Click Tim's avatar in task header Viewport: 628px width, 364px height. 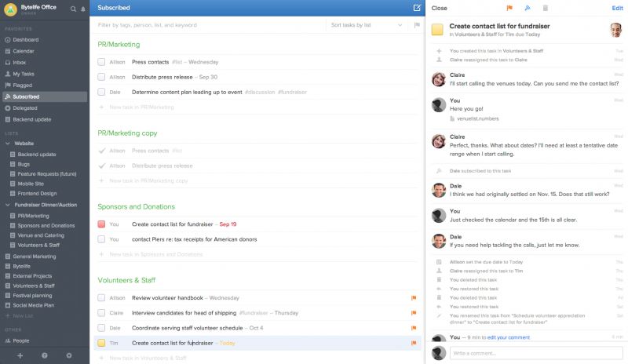(x=615, y=30)
